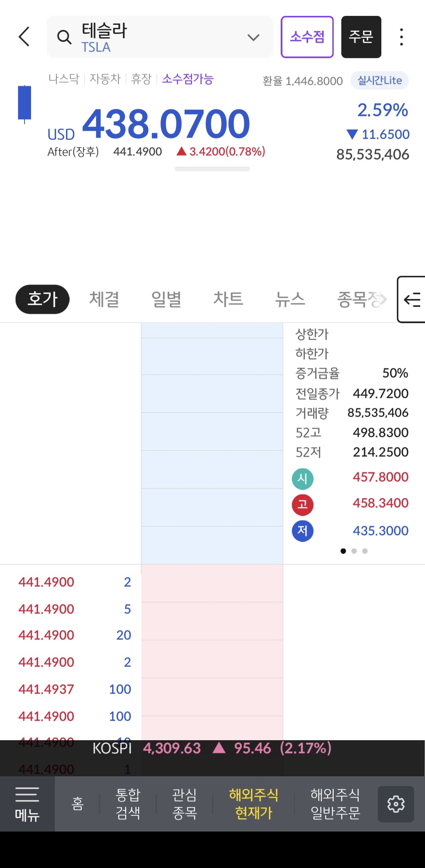Screen dimensions: 425x868
Task: Tap the black 주문 order button
Action: [x=361, y=37]
